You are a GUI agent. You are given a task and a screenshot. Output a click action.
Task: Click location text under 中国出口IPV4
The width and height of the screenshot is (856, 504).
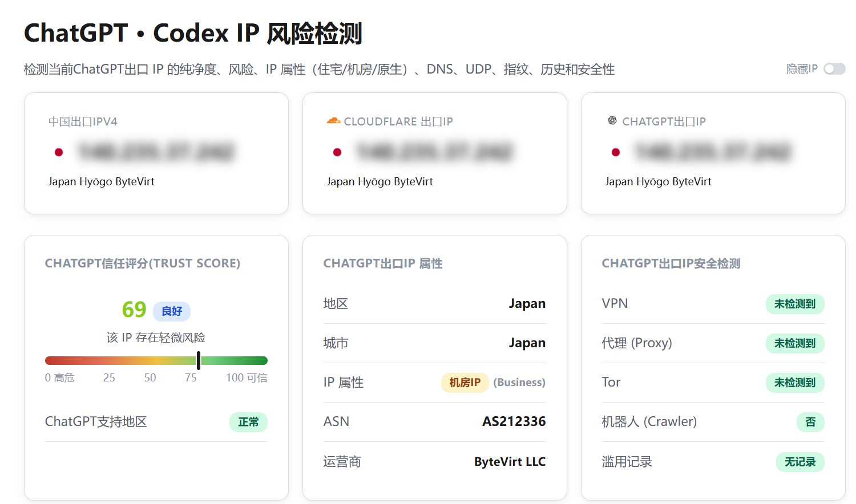click(102, 181)
